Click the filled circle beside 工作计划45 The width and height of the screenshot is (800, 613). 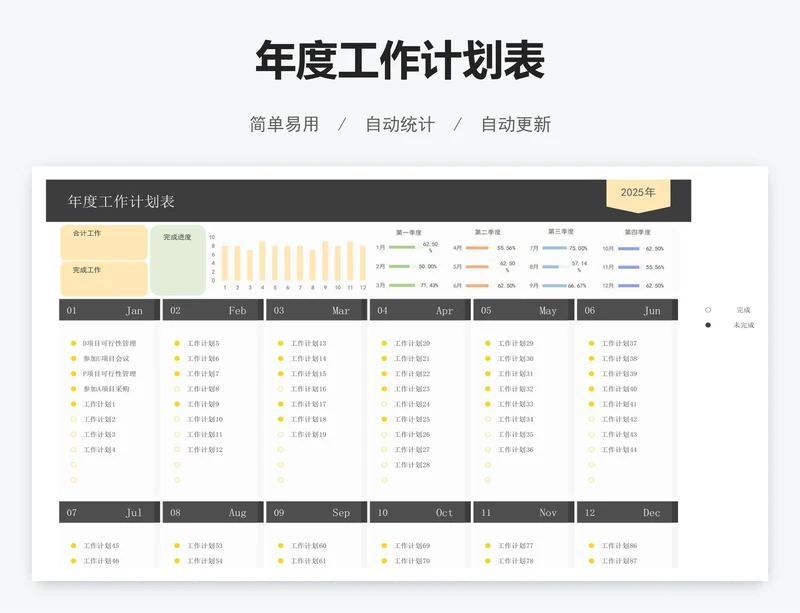[x=73, y=546]
